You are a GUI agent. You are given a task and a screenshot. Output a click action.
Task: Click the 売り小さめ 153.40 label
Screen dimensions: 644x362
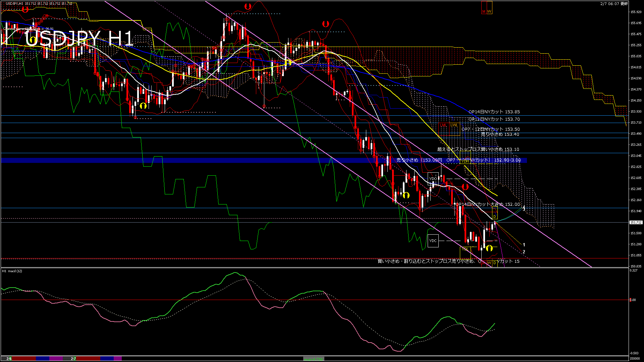tap(500, 134)
